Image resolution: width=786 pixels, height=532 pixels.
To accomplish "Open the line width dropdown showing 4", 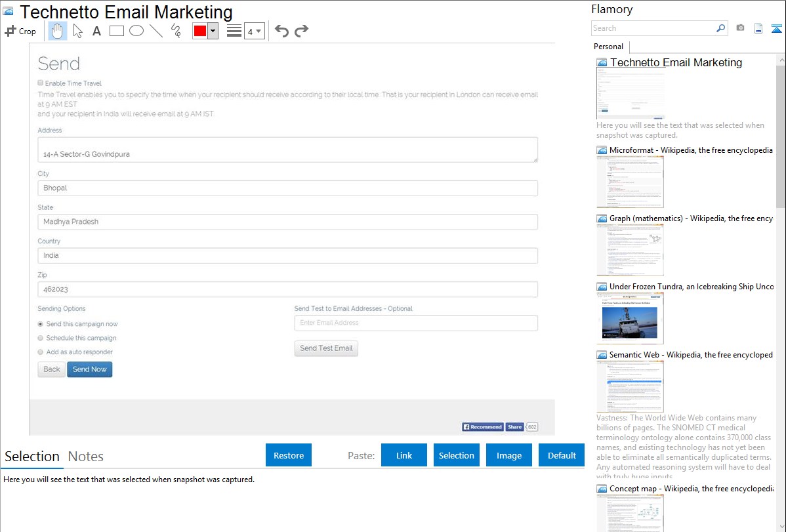I will point(254,31).
